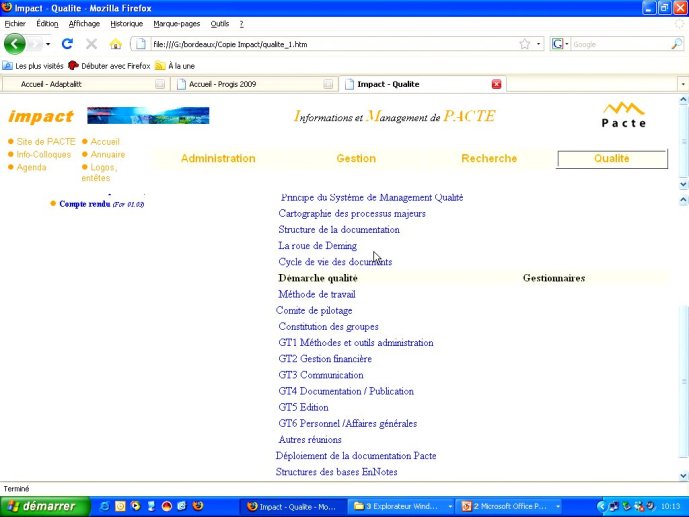The image size is (689, 517).
Task: Switch to Accueil - Progis 2009 tab
Action: (255, 84)
